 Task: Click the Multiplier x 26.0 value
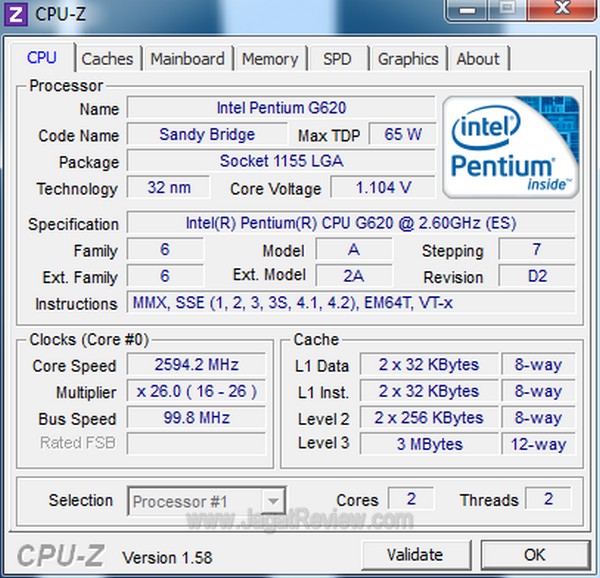196,391
